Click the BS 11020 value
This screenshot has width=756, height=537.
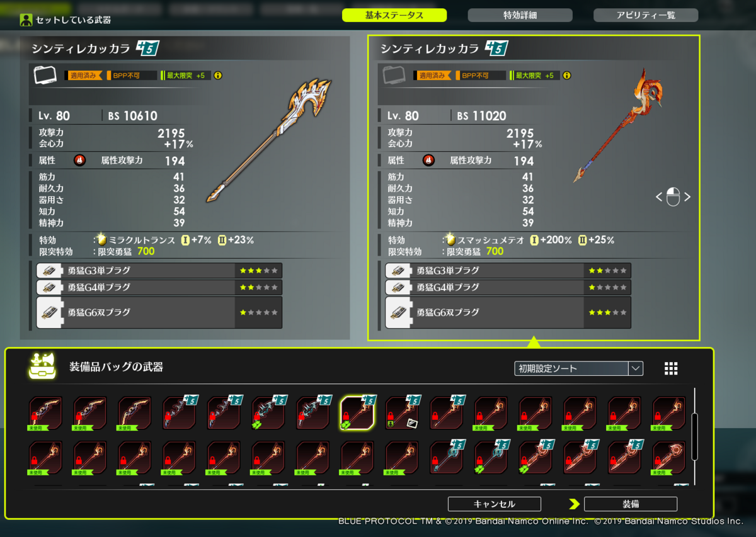[x=481, y=116]
